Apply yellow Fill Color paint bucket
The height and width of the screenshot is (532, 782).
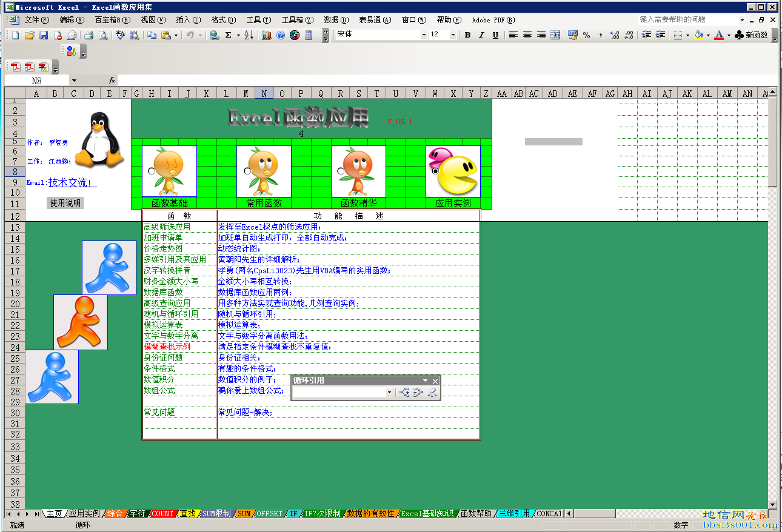(699, 35)
